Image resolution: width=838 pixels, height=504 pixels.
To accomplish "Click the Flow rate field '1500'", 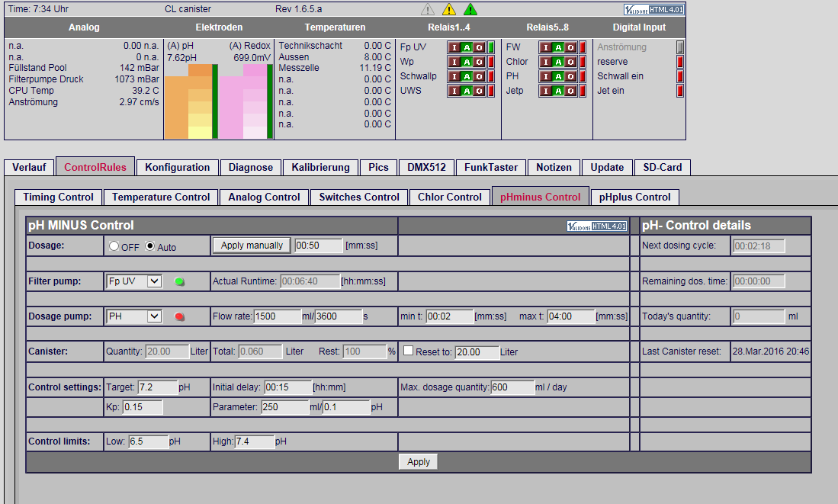I will pos(278,316).
